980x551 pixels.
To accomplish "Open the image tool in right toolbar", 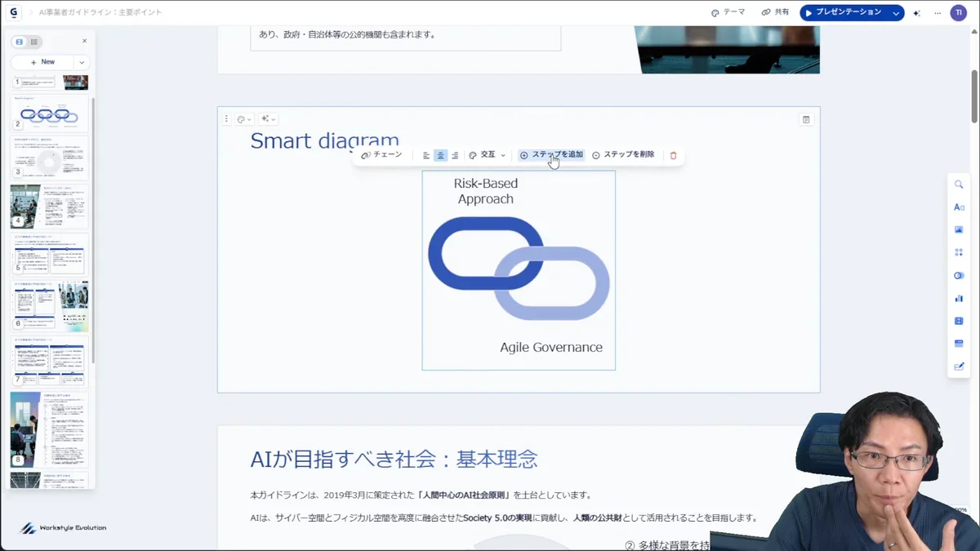I will (959, 230).
